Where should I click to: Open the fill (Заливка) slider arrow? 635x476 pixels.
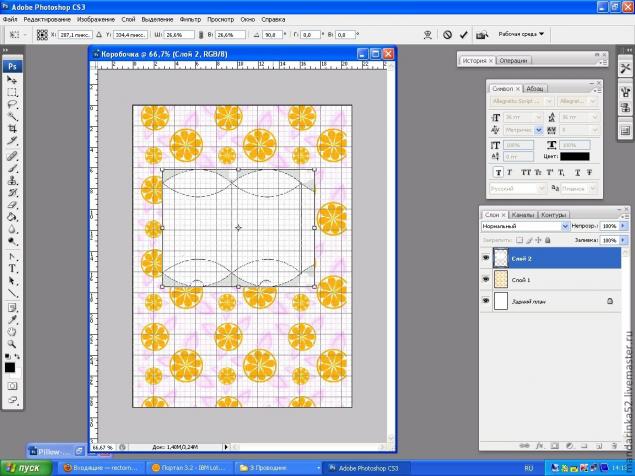coord(623,240)
